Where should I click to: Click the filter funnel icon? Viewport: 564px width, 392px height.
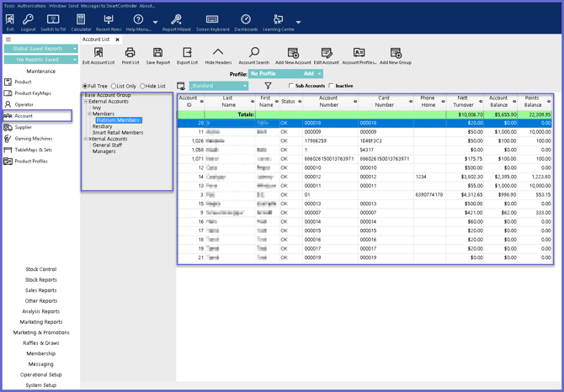pyautogui.click(x=268, y=86)
